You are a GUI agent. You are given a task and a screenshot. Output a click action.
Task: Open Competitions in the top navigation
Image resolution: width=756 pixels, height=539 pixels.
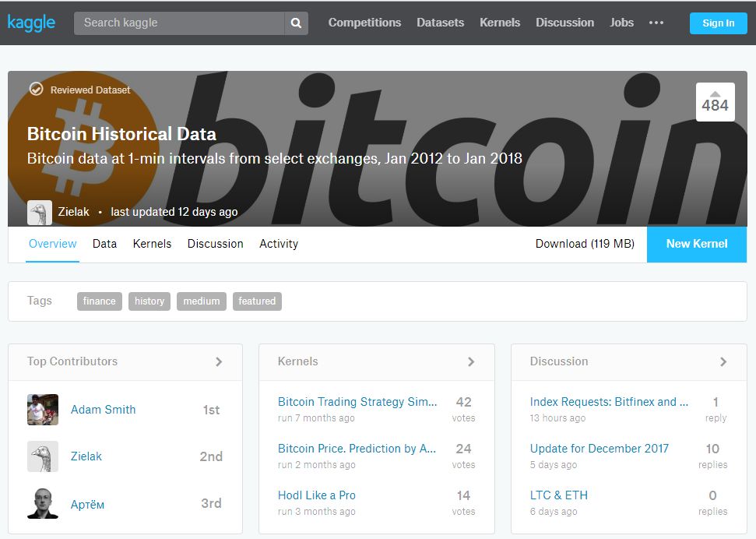click(x=364, y=23)
